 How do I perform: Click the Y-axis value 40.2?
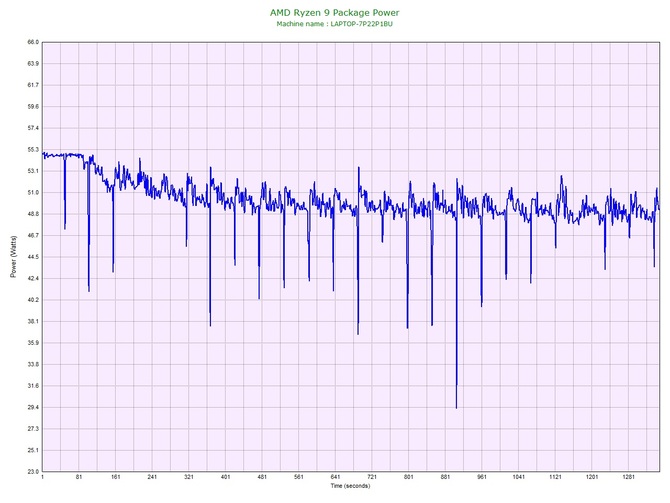[x=33, y=300]
